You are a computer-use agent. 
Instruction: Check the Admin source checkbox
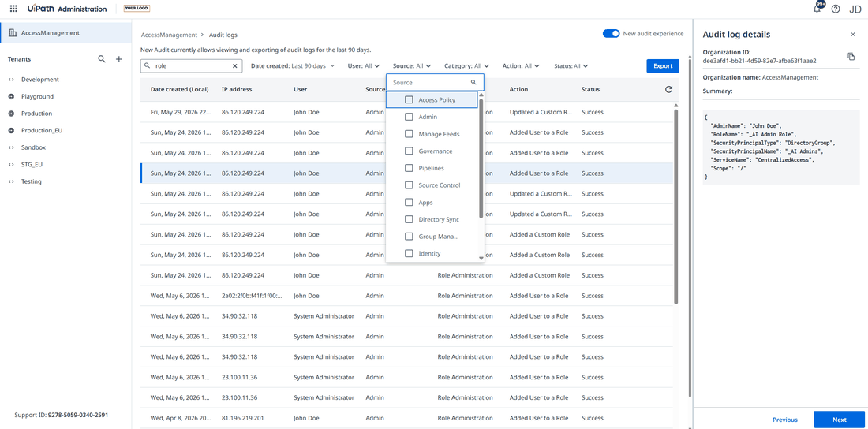409,117
